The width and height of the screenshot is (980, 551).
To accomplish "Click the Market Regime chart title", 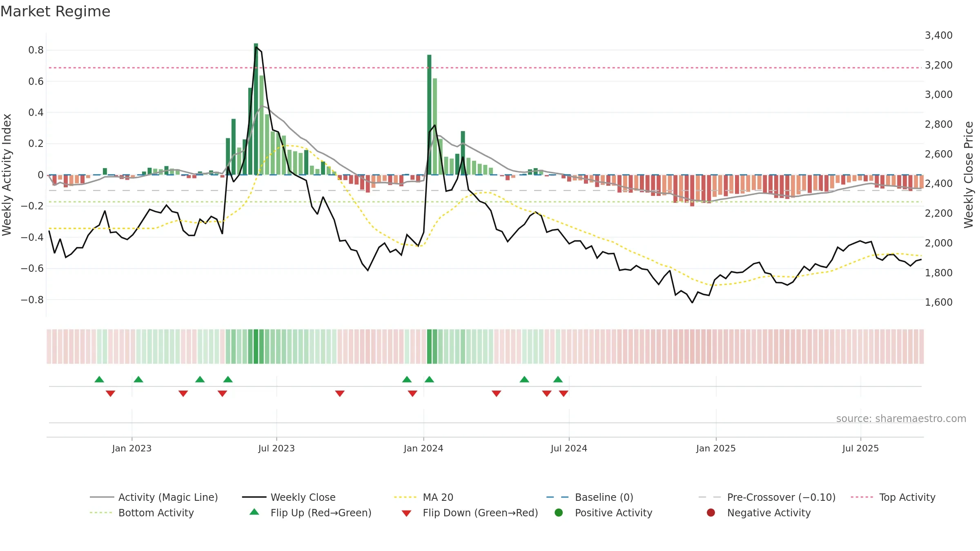I will point(55,11).
